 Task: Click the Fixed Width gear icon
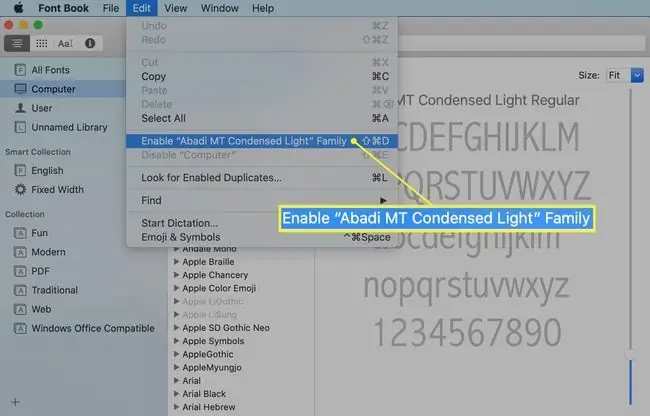(x=20, y=189)
